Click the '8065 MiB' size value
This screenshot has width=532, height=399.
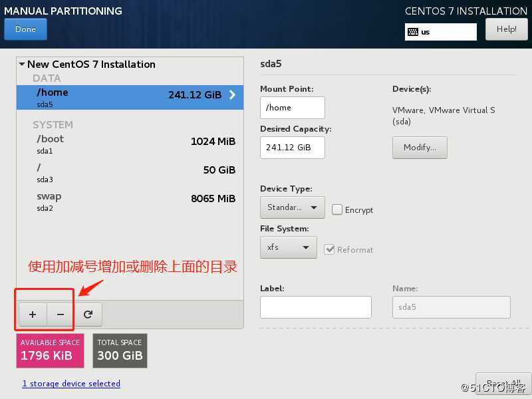pos(213,198)
